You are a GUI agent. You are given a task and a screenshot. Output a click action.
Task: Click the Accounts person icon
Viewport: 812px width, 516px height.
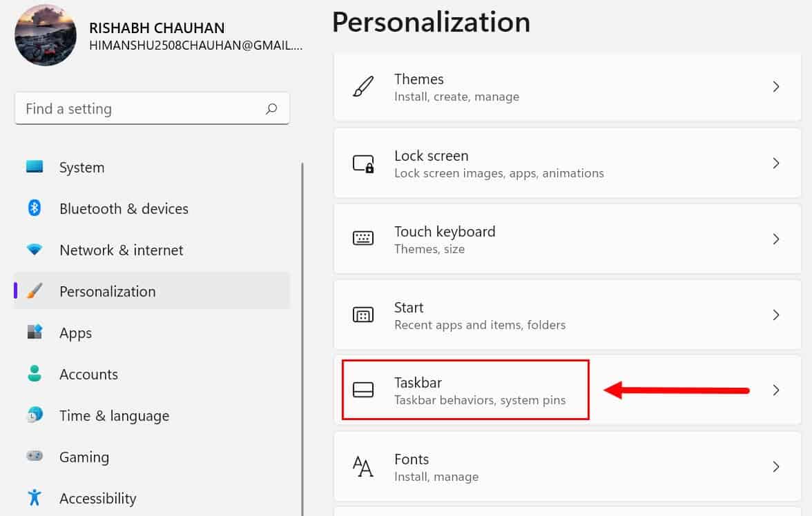(35, 374)
